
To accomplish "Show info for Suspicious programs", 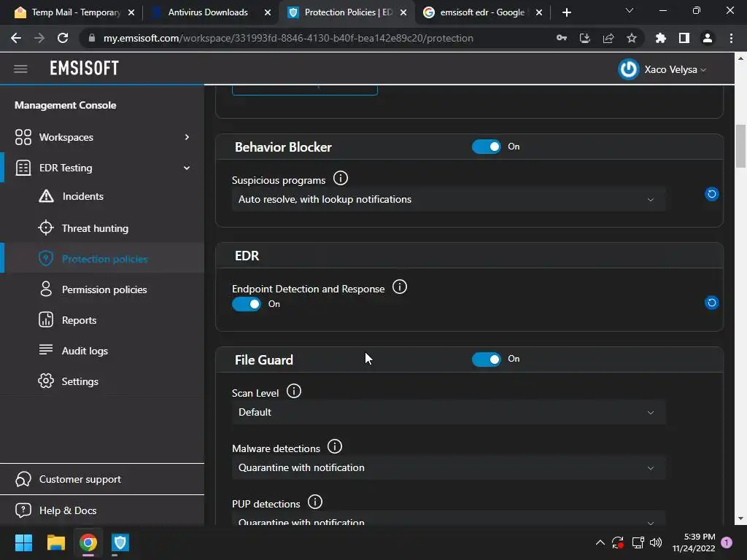I will click(x=340, y=179).
